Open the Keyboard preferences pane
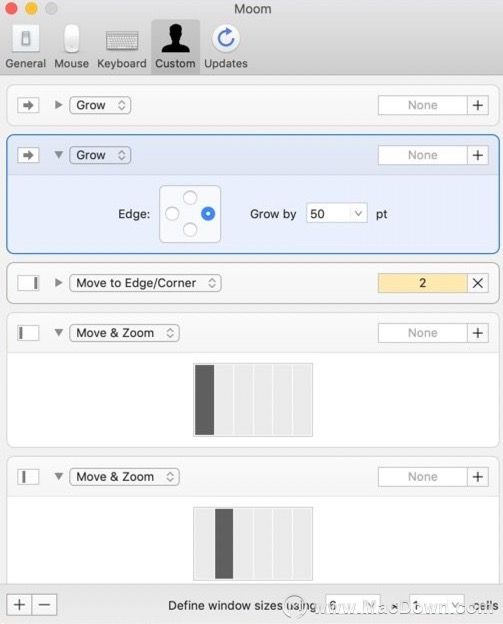Screen dimensions: 503x624 tap(122, 47)
